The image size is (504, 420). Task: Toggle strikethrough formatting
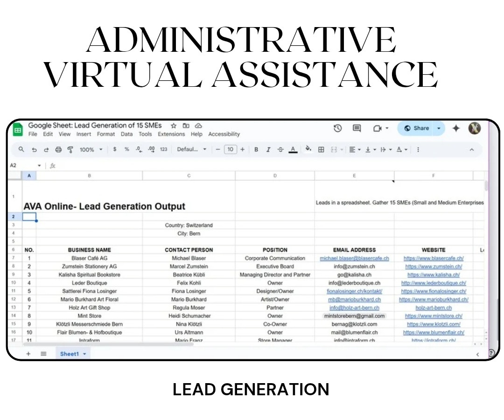(280, 150)
